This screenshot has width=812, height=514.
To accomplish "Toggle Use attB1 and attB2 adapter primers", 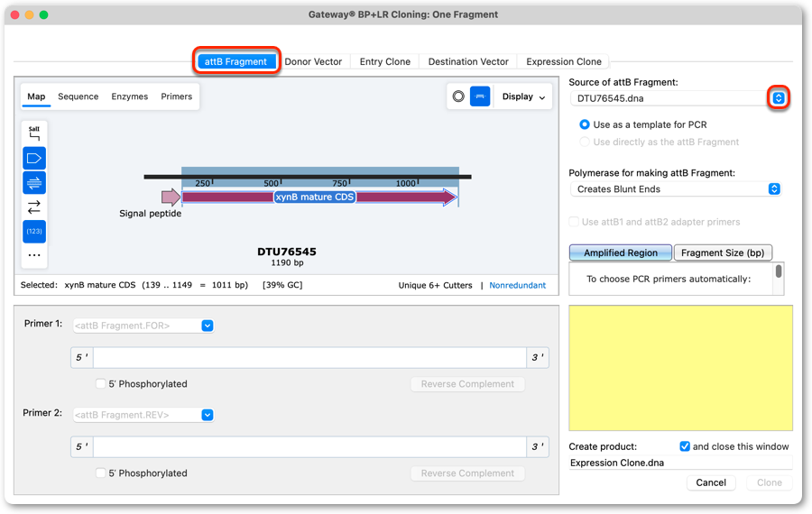I will 574,222.
